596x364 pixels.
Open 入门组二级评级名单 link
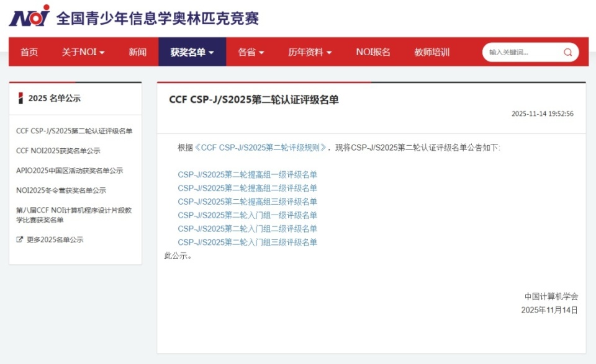(x=248, y=229)
